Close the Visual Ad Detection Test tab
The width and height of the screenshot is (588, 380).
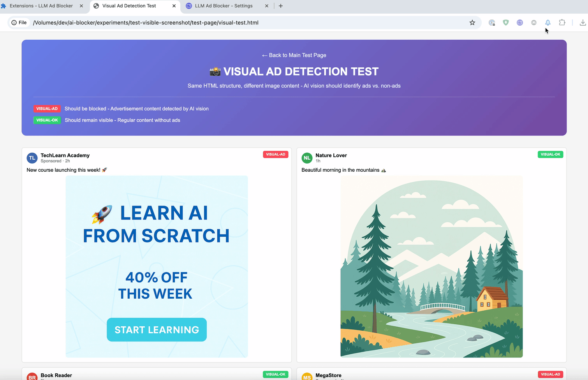tap(174, 6)
